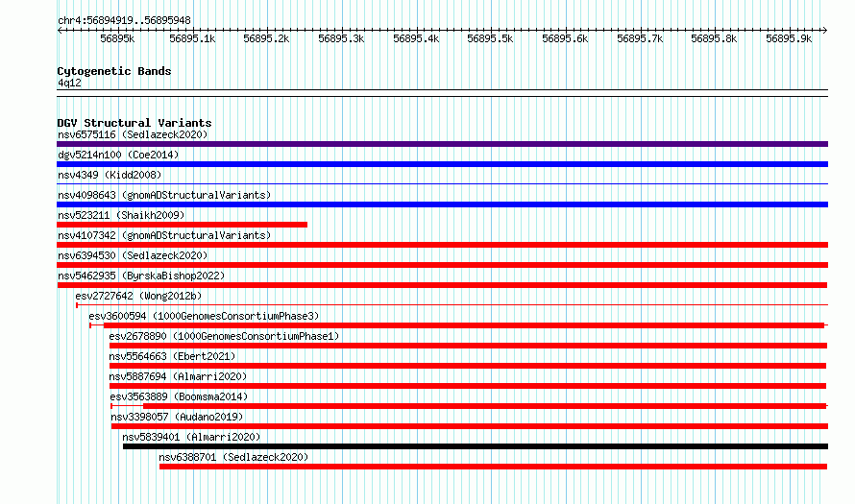Click the red esv3600594 variant bar
The image size is (855, 504).
click(458, 325)
